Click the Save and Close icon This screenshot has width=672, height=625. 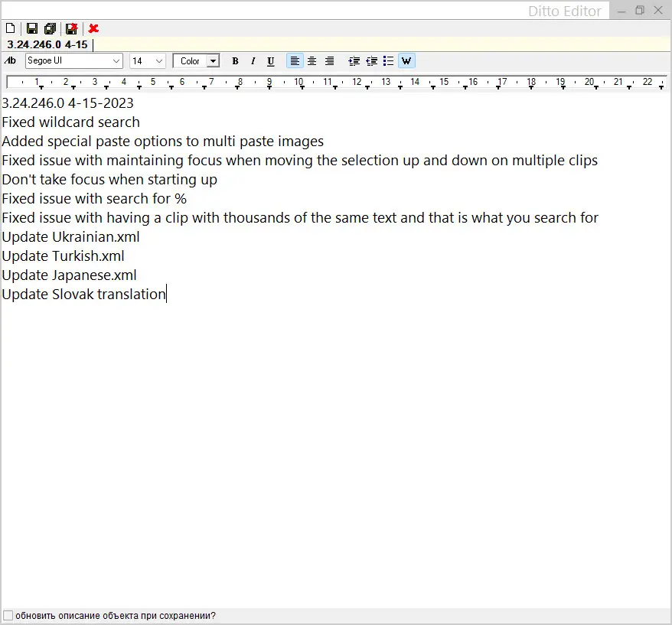tap(72, 29)
